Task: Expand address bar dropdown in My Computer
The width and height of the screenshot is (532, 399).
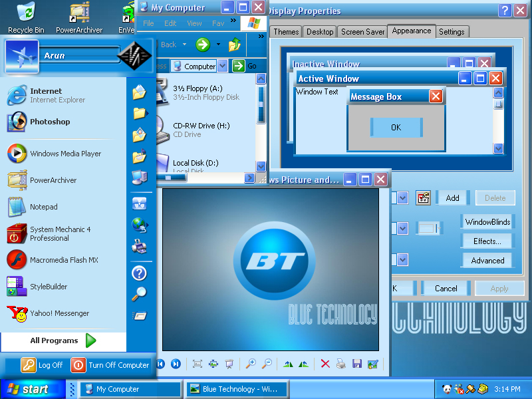Action: tap(223, 66)
